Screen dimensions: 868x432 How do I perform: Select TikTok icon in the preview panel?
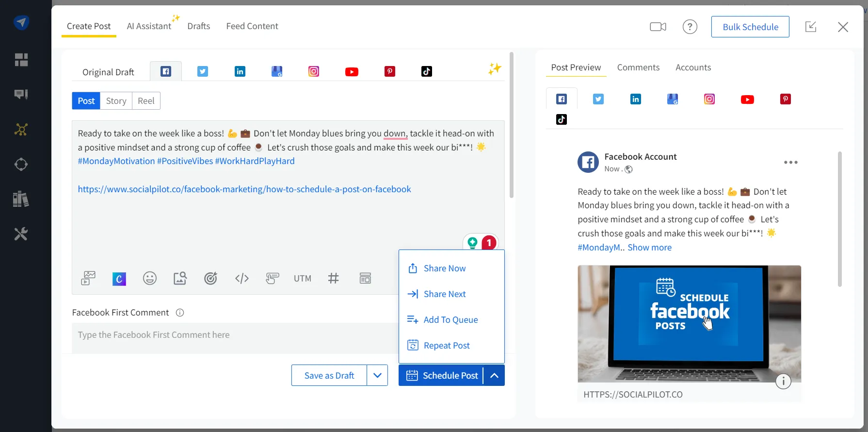[x=562, y=119]
